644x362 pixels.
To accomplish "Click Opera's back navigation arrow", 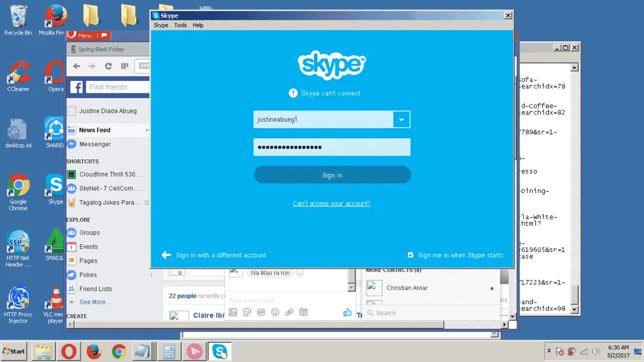I will pyautogui.click(x=77, y=66).
